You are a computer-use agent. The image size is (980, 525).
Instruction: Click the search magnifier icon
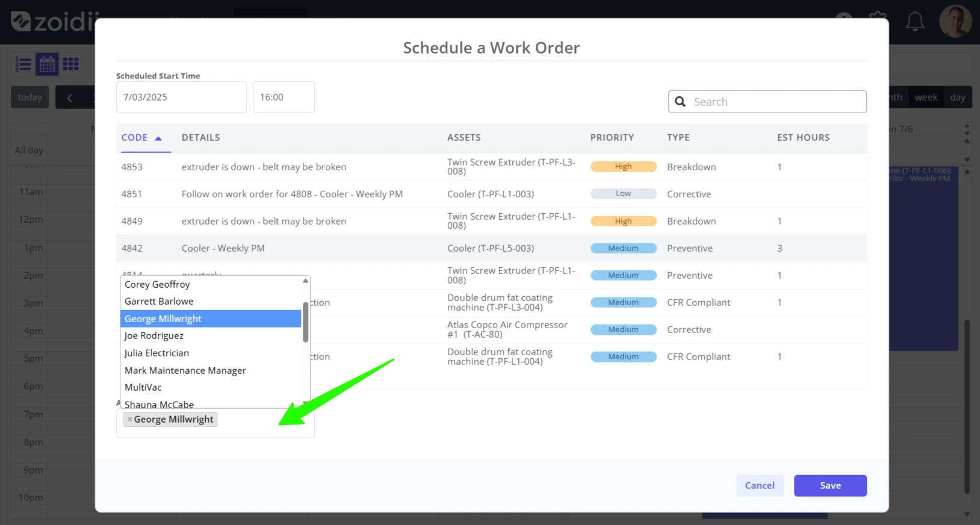(x=680, y=102)
